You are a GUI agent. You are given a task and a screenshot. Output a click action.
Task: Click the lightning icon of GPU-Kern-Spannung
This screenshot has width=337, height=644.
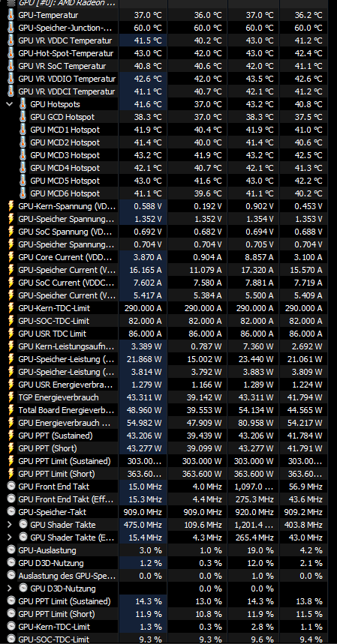(x=11, y=206)
